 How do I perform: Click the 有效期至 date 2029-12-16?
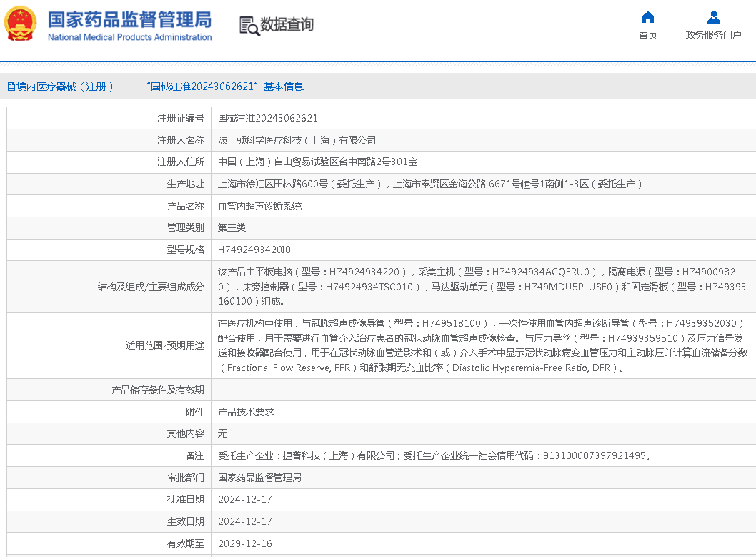click(244, 543)
